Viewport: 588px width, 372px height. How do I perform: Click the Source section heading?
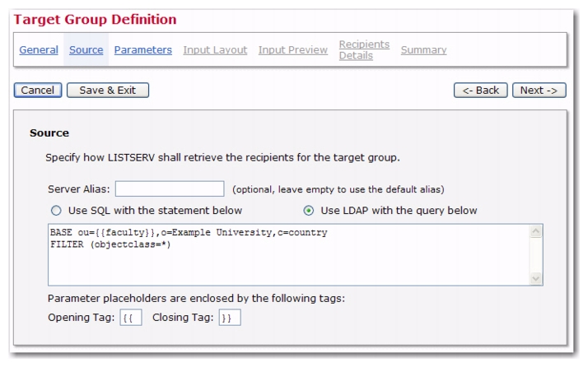tap(49, 133)
